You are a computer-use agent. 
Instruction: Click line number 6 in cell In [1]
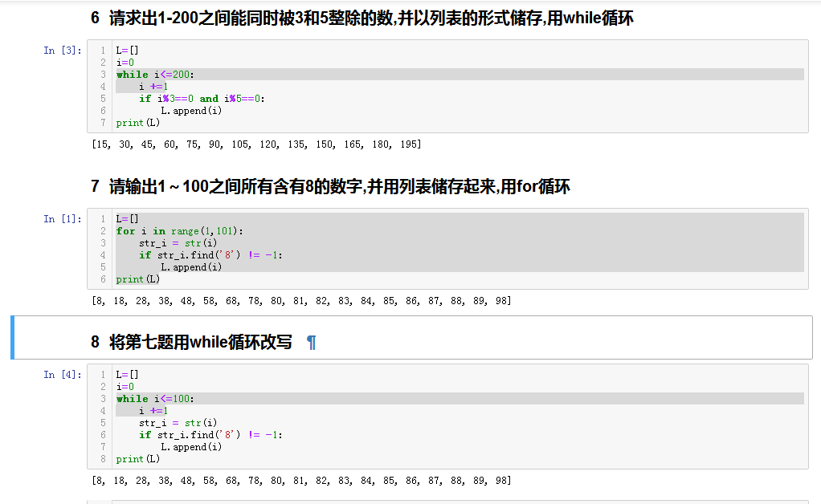point(103,279)
